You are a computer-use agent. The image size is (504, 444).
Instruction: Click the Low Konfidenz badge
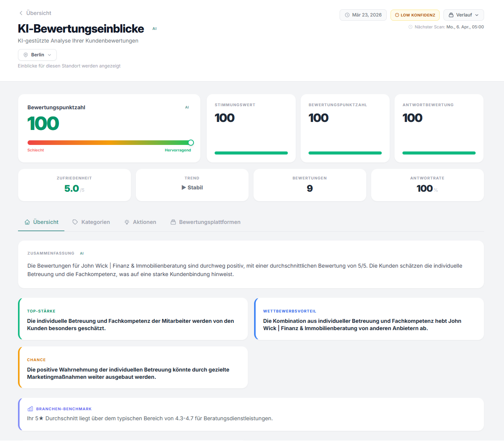415,15
